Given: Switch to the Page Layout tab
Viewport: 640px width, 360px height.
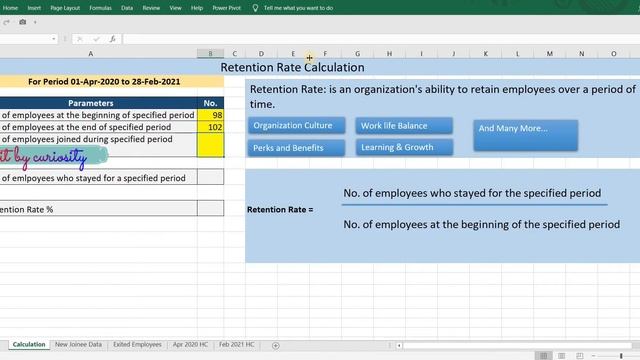Looking at the screenshot, I should click(65, 8).
